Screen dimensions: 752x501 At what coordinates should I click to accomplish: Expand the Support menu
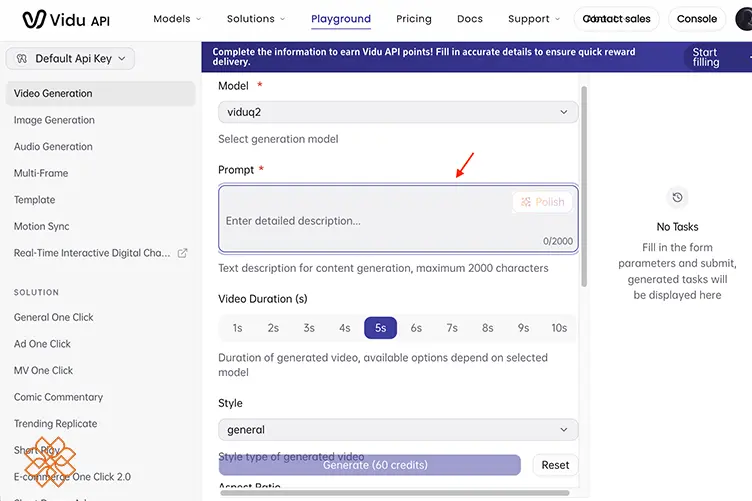pyautogui.click(x=534, y=19)
